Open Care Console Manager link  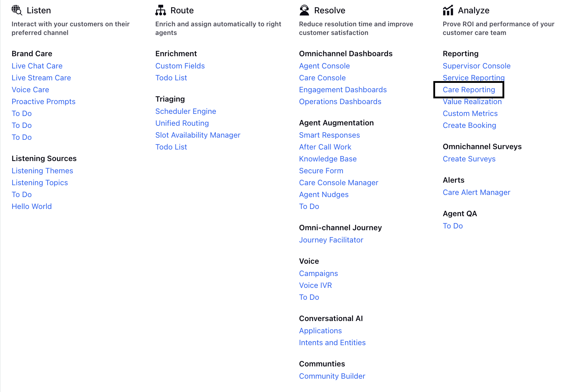click(x=339, y=183)
